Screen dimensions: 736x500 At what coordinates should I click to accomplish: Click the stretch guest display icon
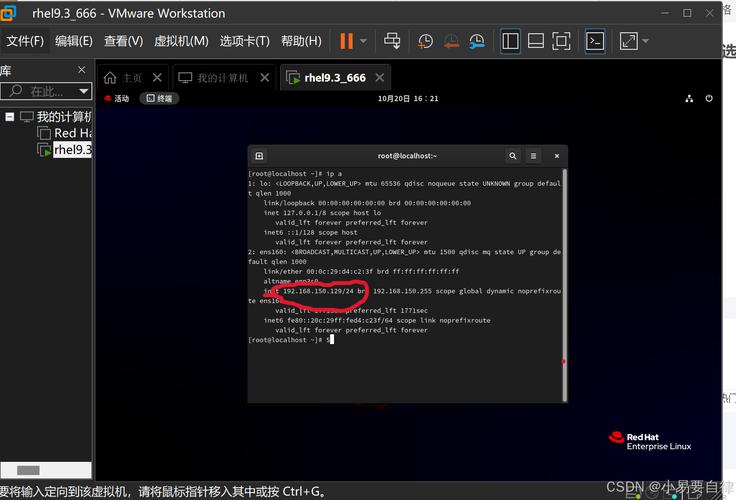pyautogui.click(x=629, y=41)
